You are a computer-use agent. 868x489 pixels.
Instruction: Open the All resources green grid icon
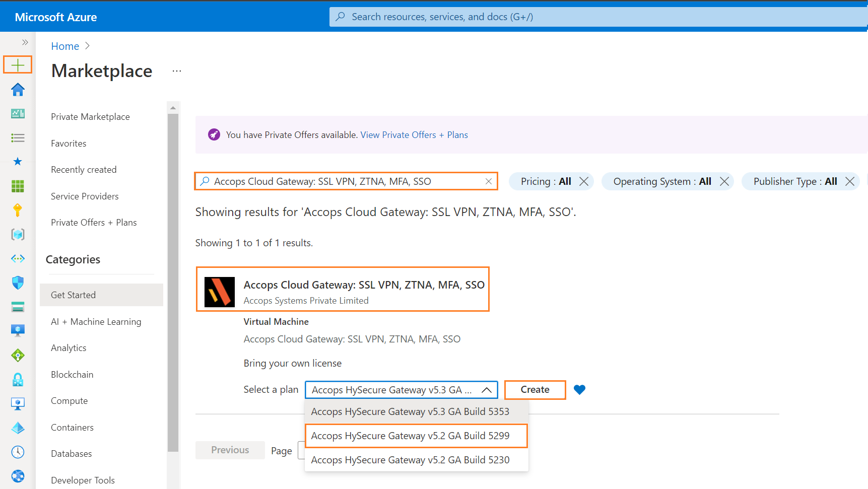(x=18, y=186)
